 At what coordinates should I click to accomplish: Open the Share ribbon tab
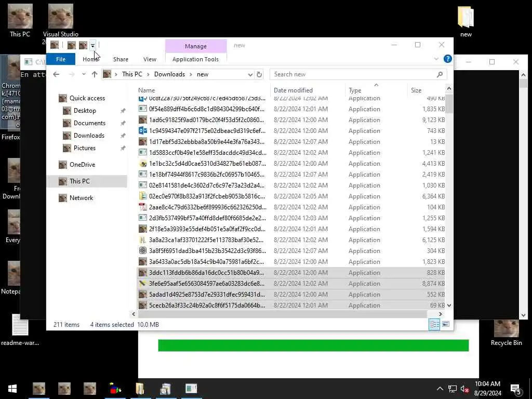coord(121,59)
